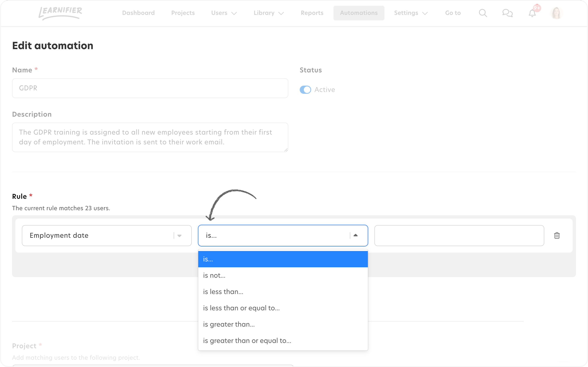
Task: Open the chat messages icon
Action: tap(507, 13)
